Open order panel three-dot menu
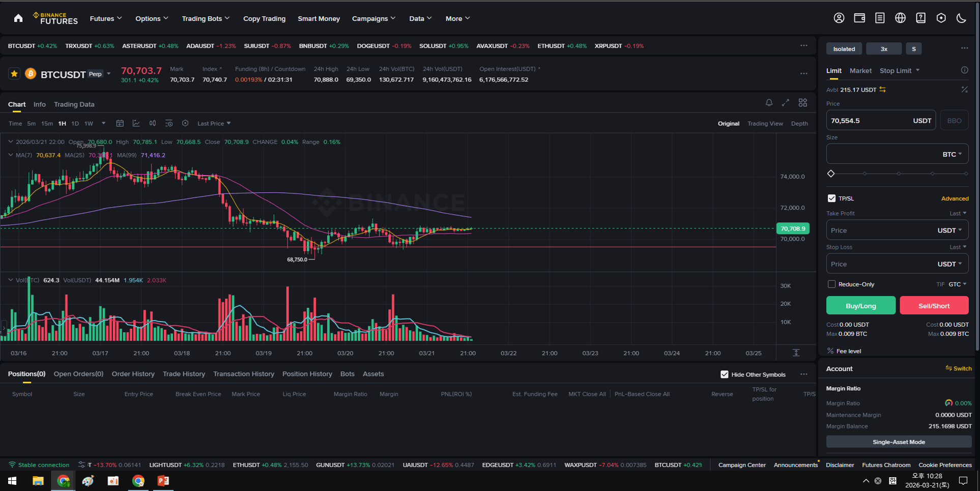Image resolution: width=980 pixels, height=491 pixels. [964, 48]
